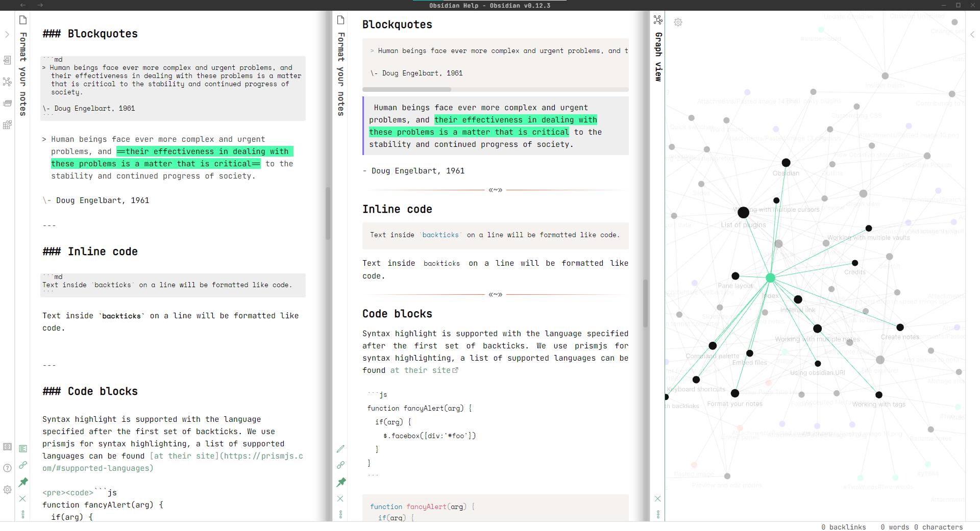Toggle the pin on the preview pane
This screenshot has width=980, height=531.
341,482
